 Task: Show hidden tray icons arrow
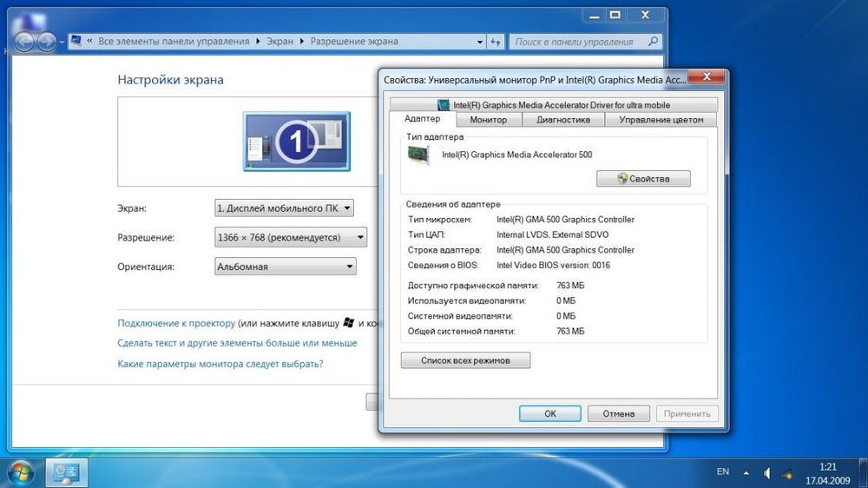(x=746, y=473)
